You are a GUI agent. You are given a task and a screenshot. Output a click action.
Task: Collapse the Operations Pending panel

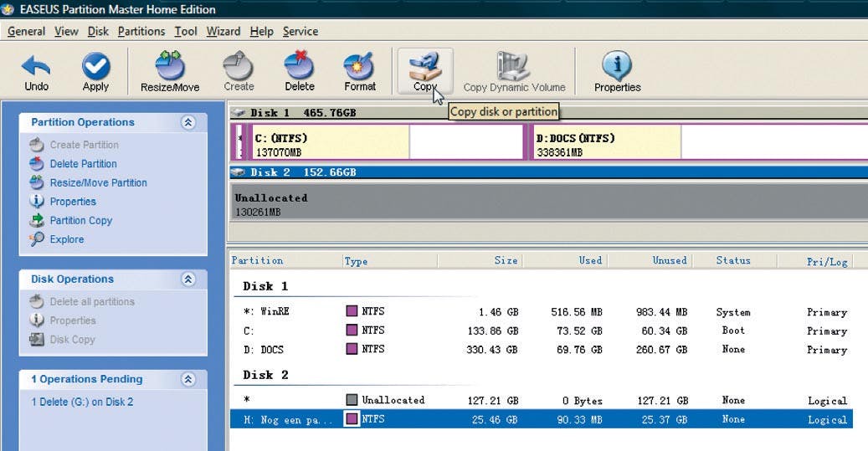point(188,379)
